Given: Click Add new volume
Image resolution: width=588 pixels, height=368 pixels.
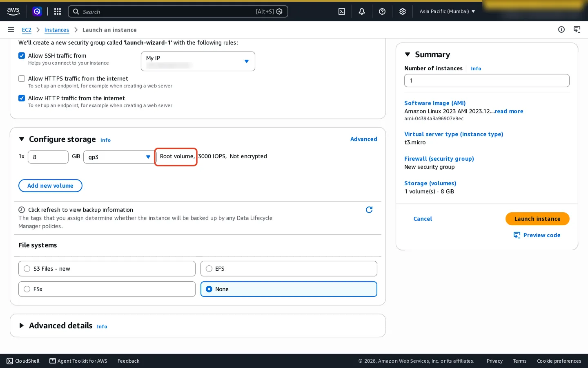Looking at the screenshot, I should pos(50,186).
